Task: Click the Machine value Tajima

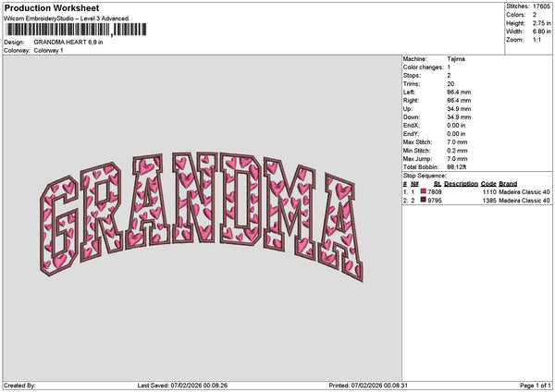Action: click(456, 59)
